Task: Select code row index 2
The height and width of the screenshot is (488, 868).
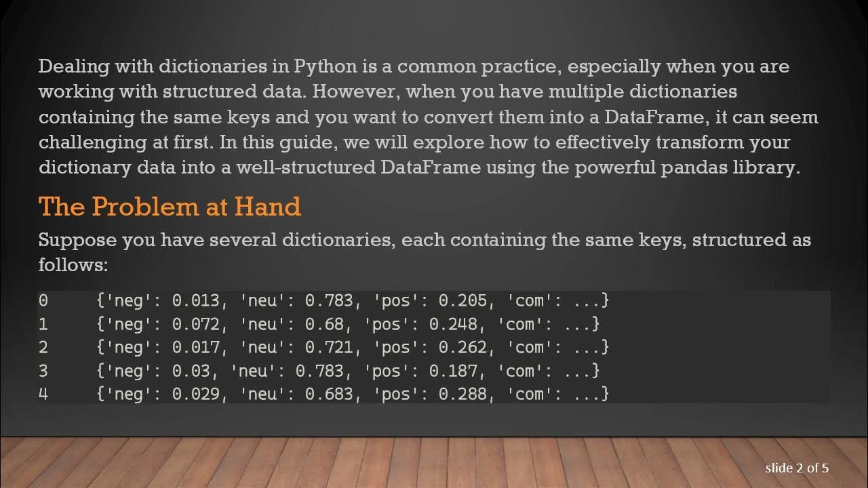Action: click(x=43, y=347)
